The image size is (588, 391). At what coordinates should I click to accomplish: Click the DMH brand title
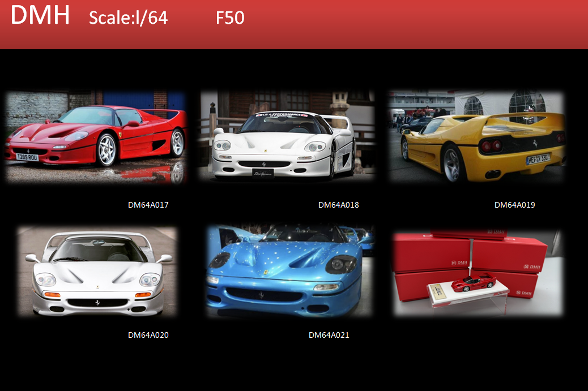(40, 16)
